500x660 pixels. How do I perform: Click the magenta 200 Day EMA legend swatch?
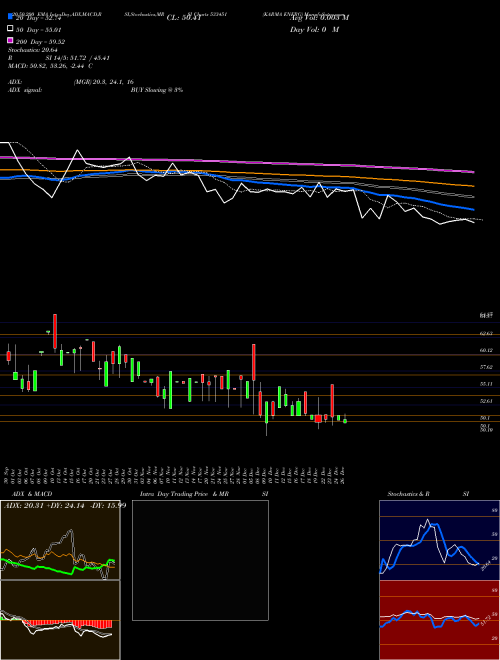click(x=10, y=40)
